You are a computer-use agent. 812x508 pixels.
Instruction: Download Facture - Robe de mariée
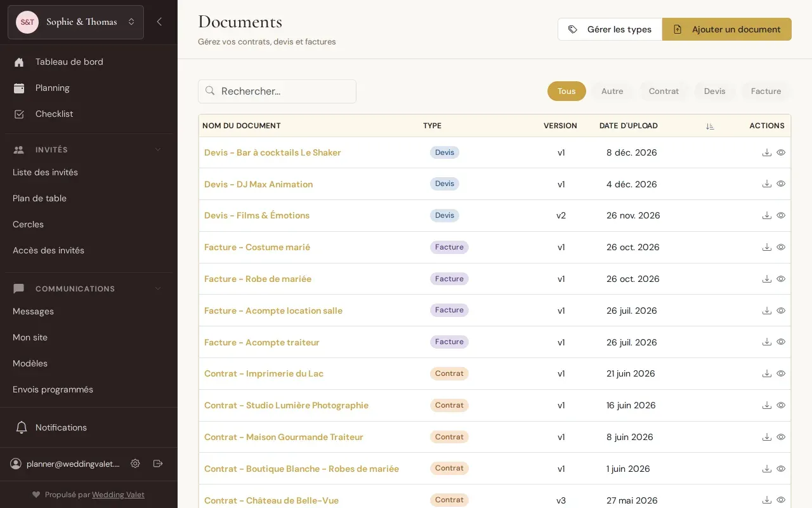tap(766, 279)
